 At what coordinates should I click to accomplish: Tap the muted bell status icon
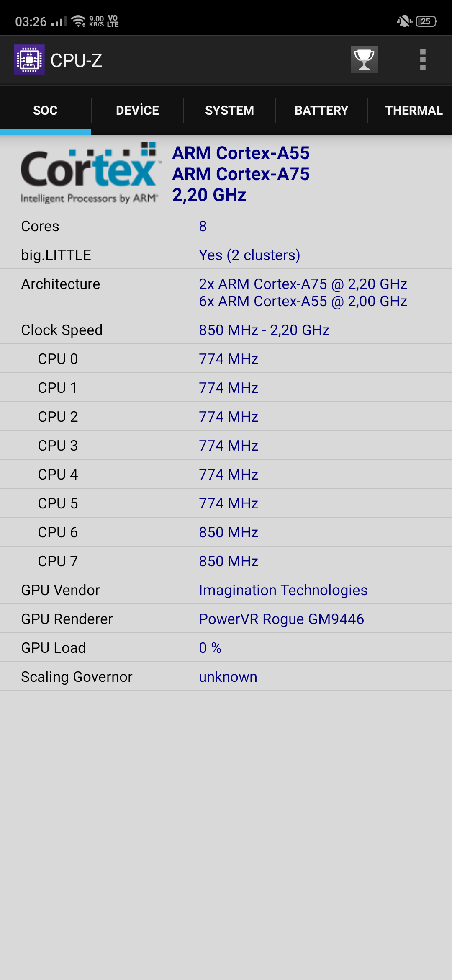(x=404, y=21)
